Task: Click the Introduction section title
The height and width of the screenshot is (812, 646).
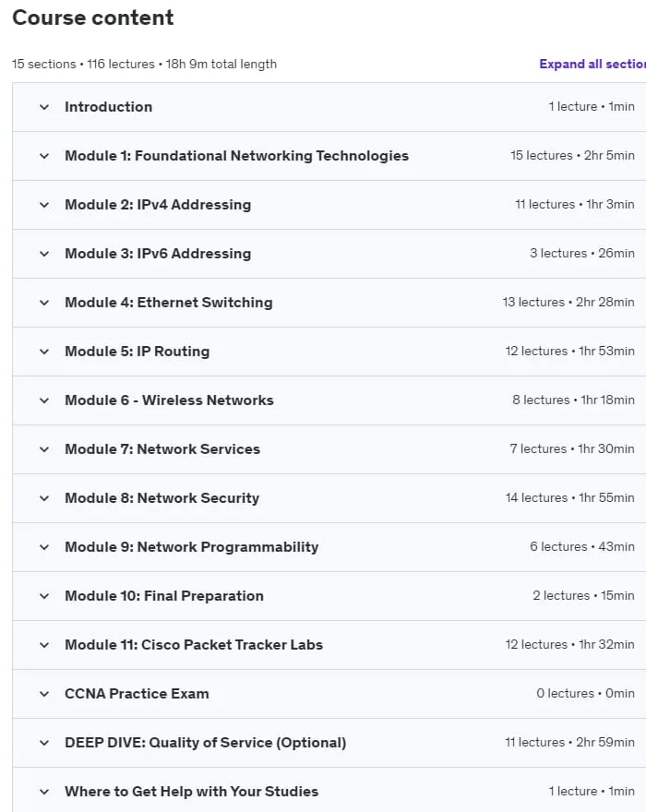Action: 108,107
